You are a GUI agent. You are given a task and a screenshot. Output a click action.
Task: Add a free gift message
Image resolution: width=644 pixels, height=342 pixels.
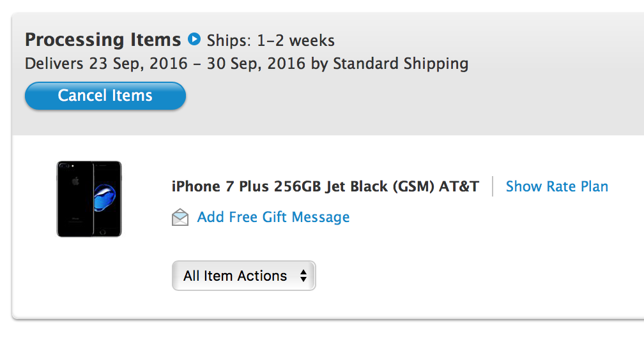click(273, 217)
